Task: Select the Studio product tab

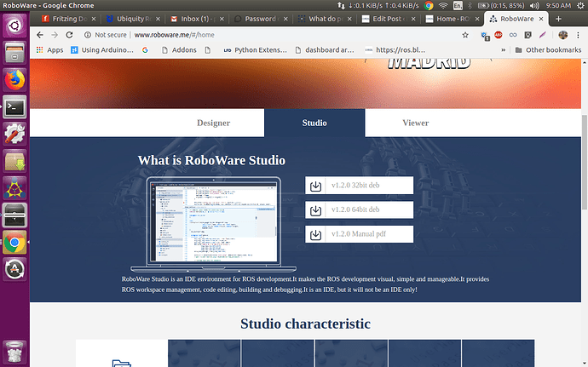Action: point(314,123)
